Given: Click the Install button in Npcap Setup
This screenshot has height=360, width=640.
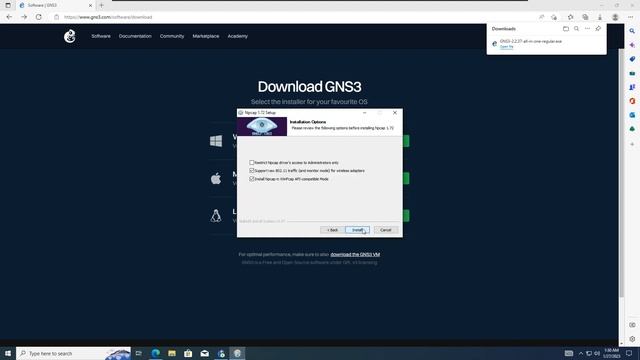Looking at the screenshot, I should click(357, 230).
